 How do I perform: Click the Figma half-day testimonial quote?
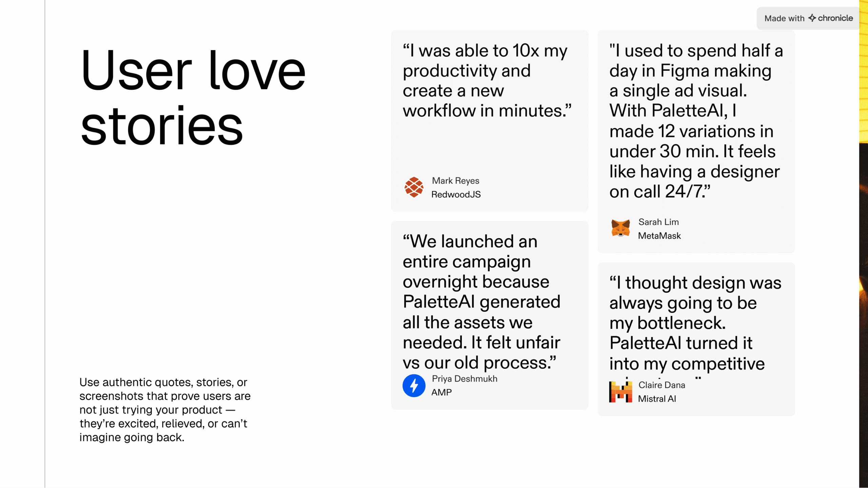(696, 121)
